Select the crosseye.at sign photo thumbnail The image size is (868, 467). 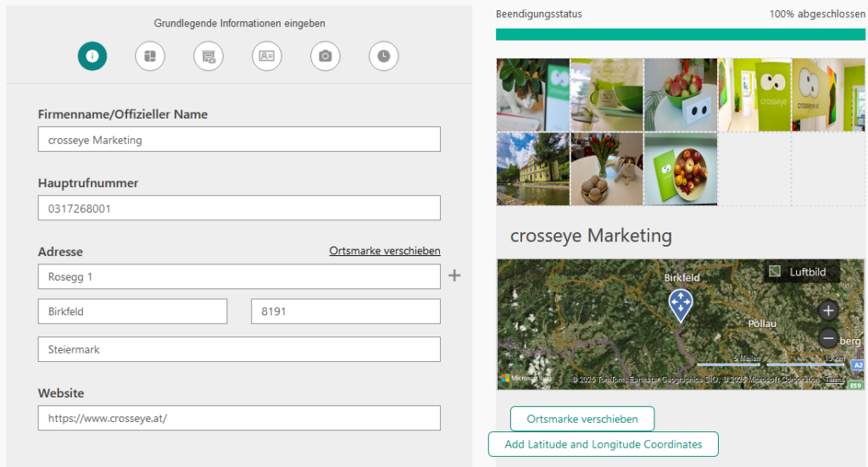829,95
